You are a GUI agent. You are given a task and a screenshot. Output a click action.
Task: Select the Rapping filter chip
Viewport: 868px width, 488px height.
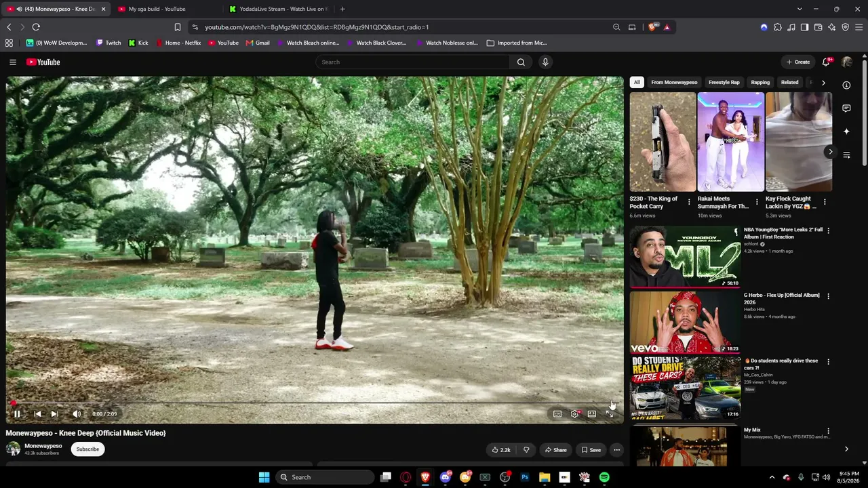(760, 82)
